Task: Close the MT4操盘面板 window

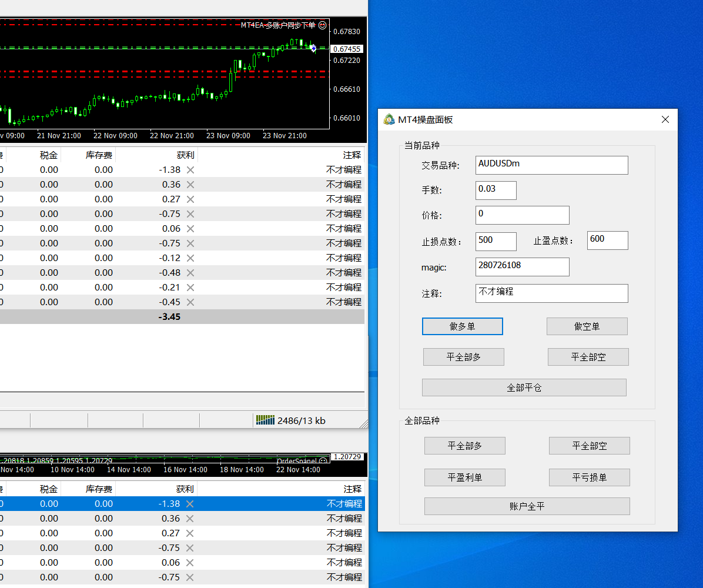Action: (x=665, y=119)
